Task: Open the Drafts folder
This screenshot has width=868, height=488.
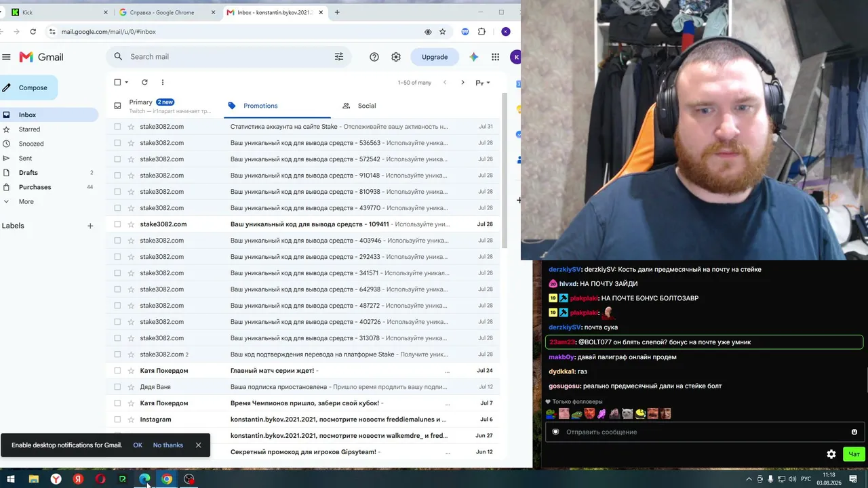Action: pos(49,173)
